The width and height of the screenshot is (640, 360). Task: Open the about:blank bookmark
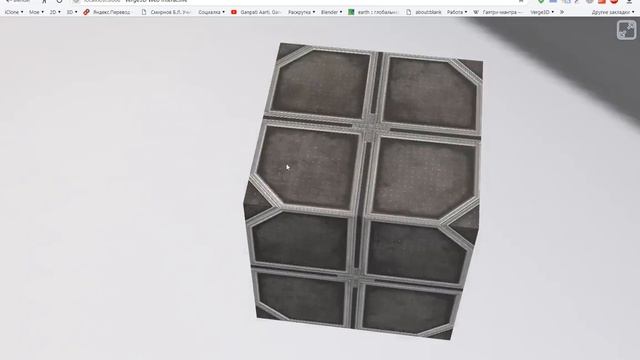pos(424,12)
